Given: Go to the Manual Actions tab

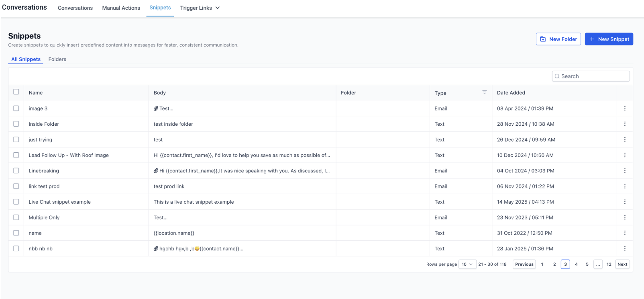Looking at the screenshot, I should coord(121,8).
